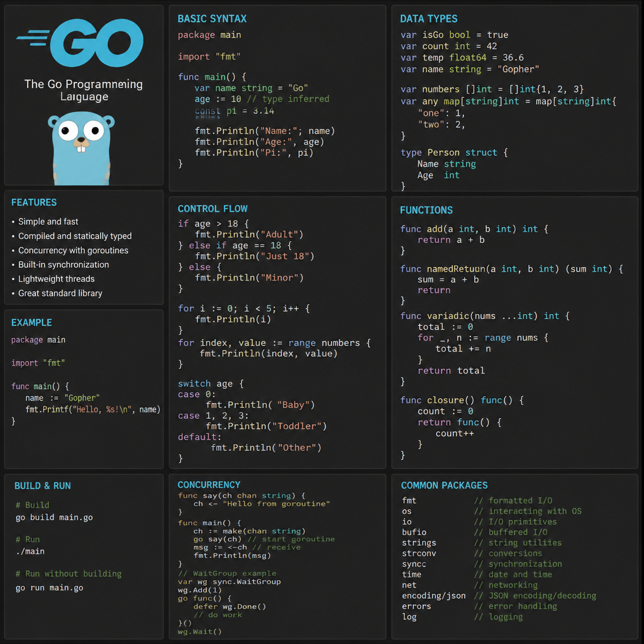Screen dimensions: 644x644
Task: Select the EXAMPLE heading
Action: tap(31, 323)
